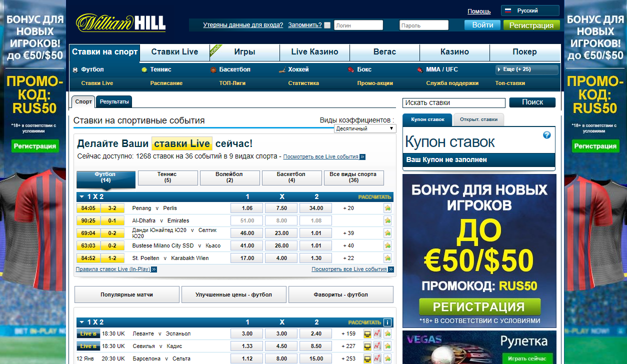
Task: Open Посмотреть все Live события top link
Action: pyautogui.click(x=324, y=156)
